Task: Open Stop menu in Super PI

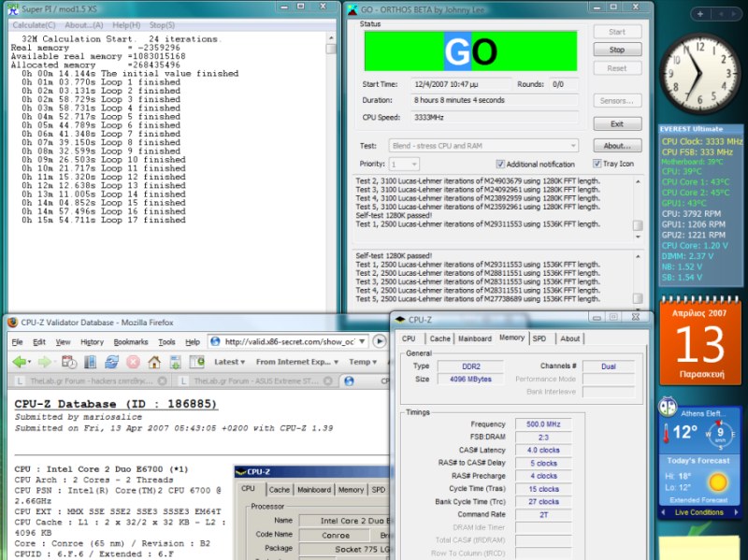Action: (162, 25)
